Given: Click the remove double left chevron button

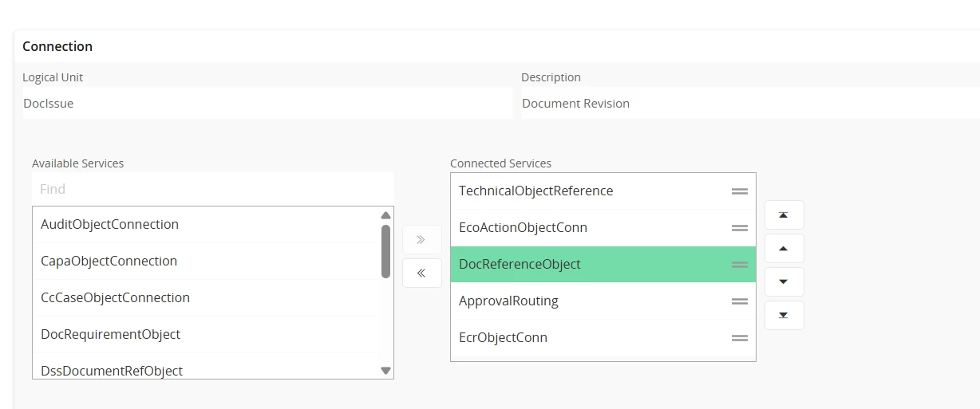Looking at the screenshot, I should pos(421,273).
